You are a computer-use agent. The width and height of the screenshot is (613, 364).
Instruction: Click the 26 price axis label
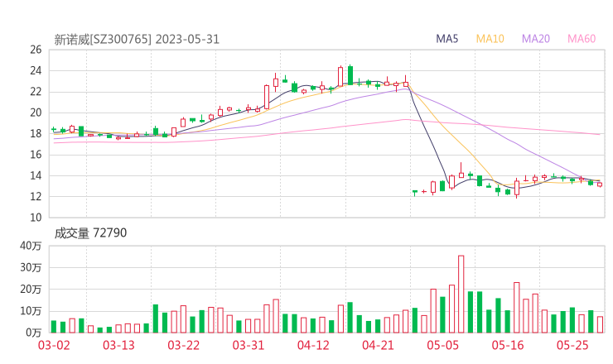point(35,50)
